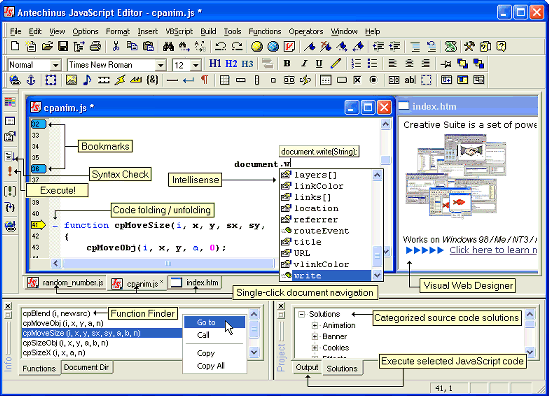The height and width of the screenshot is (396, 549).
Task: Choose Copy All in context menu
Action: point(214,366)
